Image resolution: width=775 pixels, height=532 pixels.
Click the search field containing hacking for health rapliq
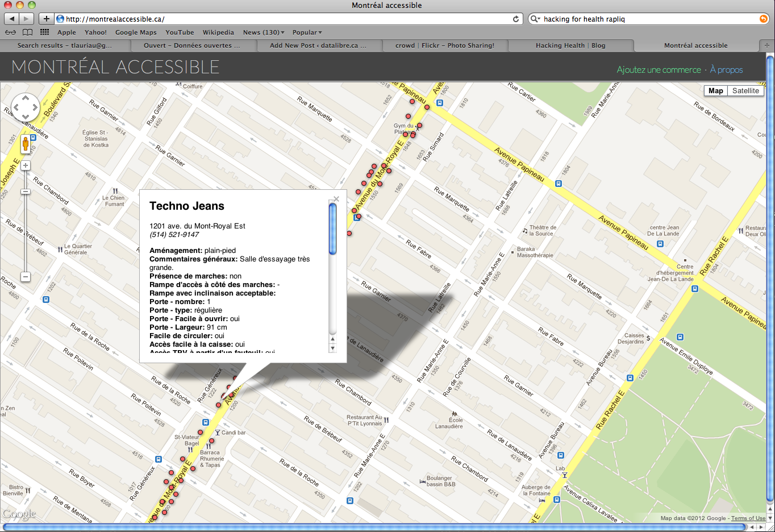coord(649,19)
